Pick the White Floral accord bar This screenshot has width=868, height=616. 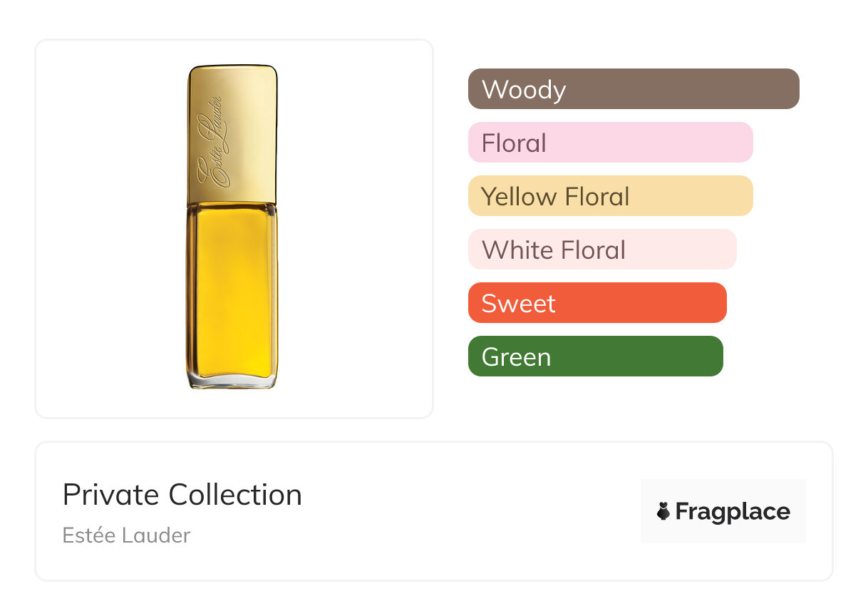click(602, 250)
